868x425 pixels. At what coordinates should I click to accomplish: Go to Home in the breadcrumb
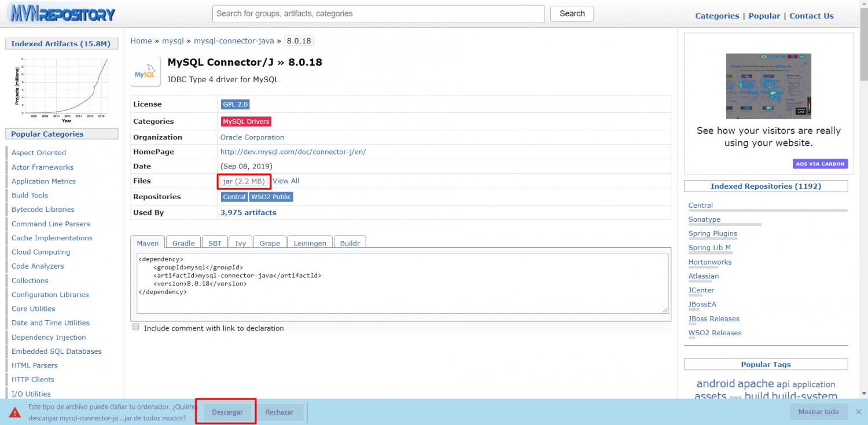coord(141,41)
